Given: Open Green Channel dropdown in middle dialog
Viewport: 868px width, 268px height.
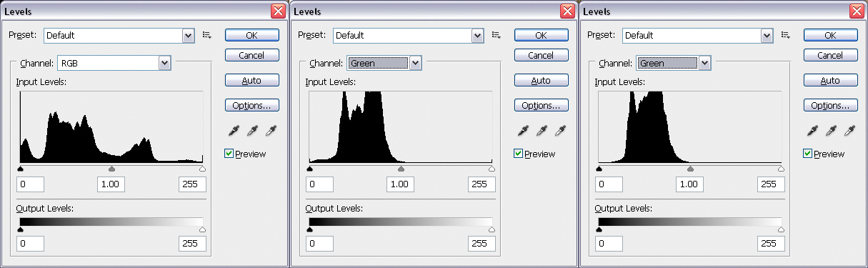Looking at the screenshot, I should (384, 63).
